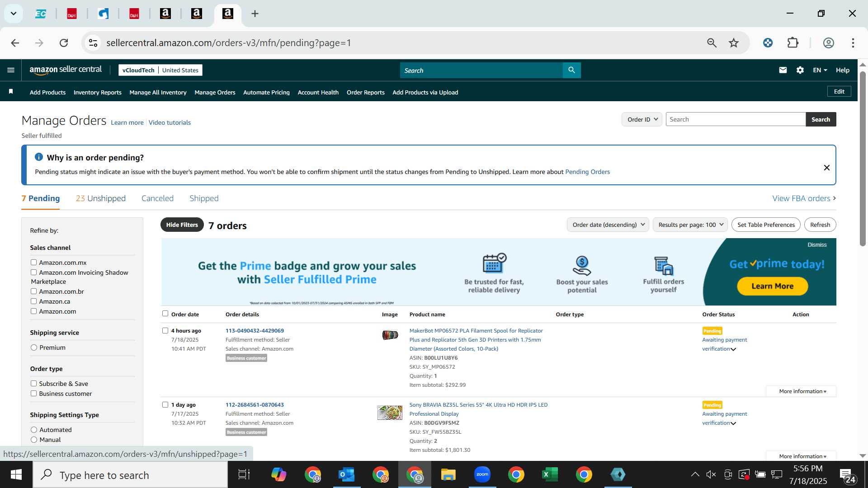Reload the page with browser refresh icon
Viewport: 868px width, 488px height.
pyautogui.click(x=64, y=43)
